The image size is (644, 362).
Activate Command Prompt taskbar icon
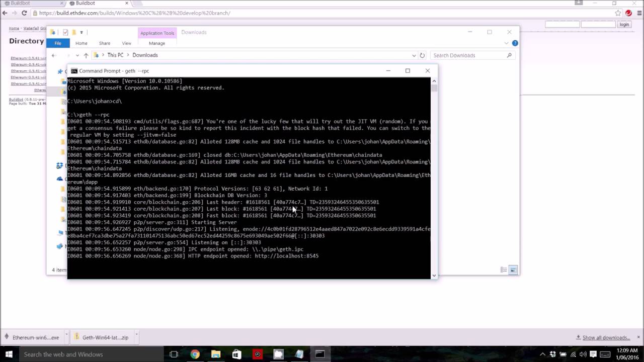pyautogui.click(x=320, y=354)
